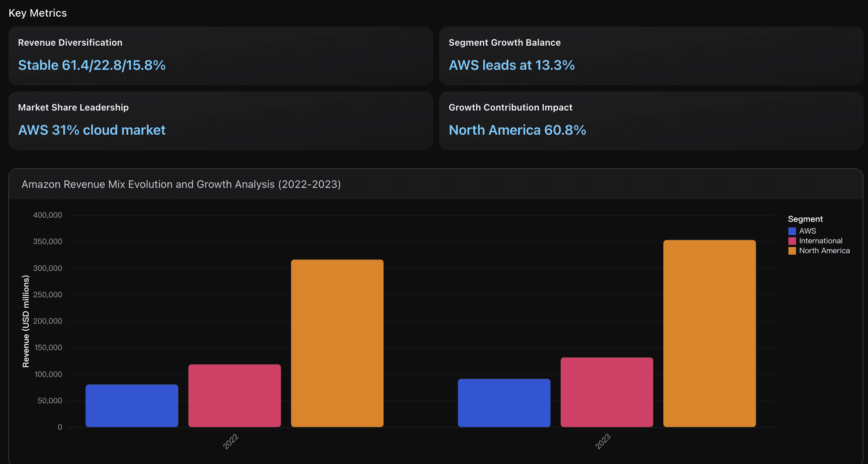Click the Revenue (USD millions) axis title
Screen dimensions: 868x464
point(26,321)
